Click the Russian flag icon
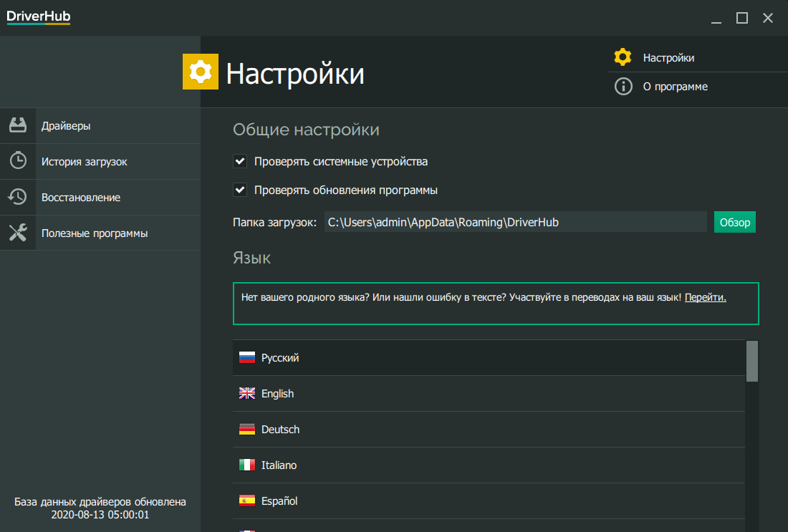Image resolution: width=788 pixels, height=532 pixels. (x=246, y=358)
